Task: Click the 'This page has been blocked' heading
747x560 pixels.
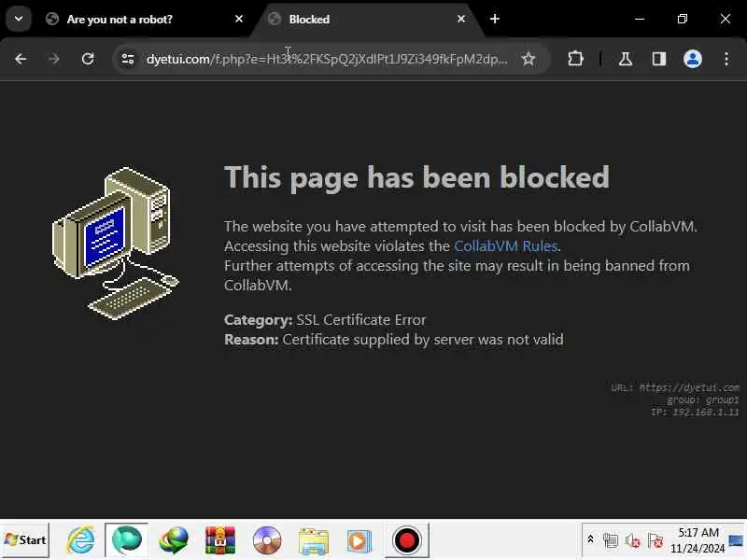Action: 416,177
